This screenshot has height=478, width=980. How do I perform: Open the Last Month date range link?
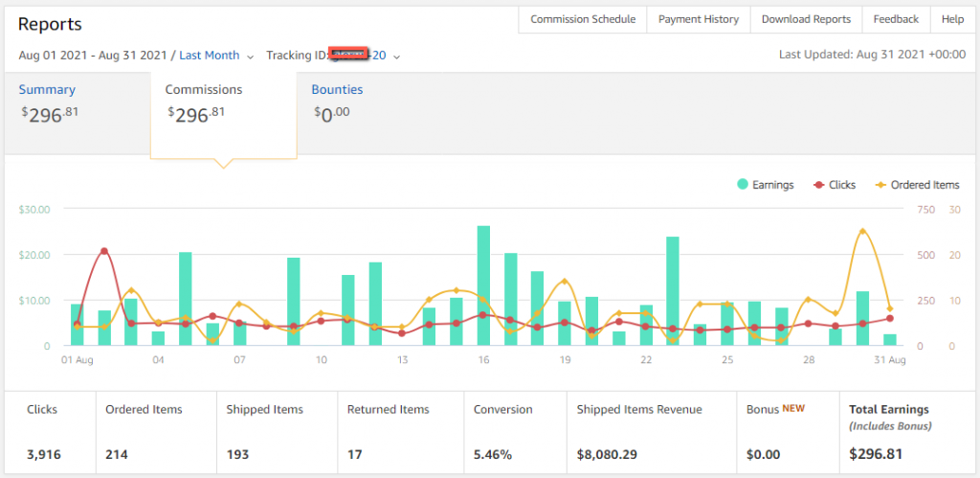click(x=210, y=55)
